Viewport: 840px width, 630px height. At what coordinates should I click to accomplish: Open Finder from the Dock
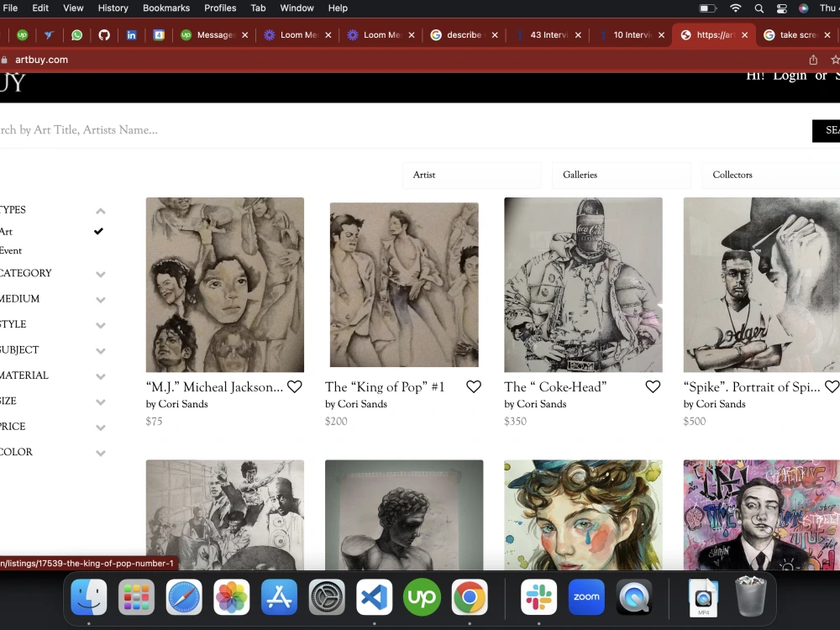click(89, 596)
